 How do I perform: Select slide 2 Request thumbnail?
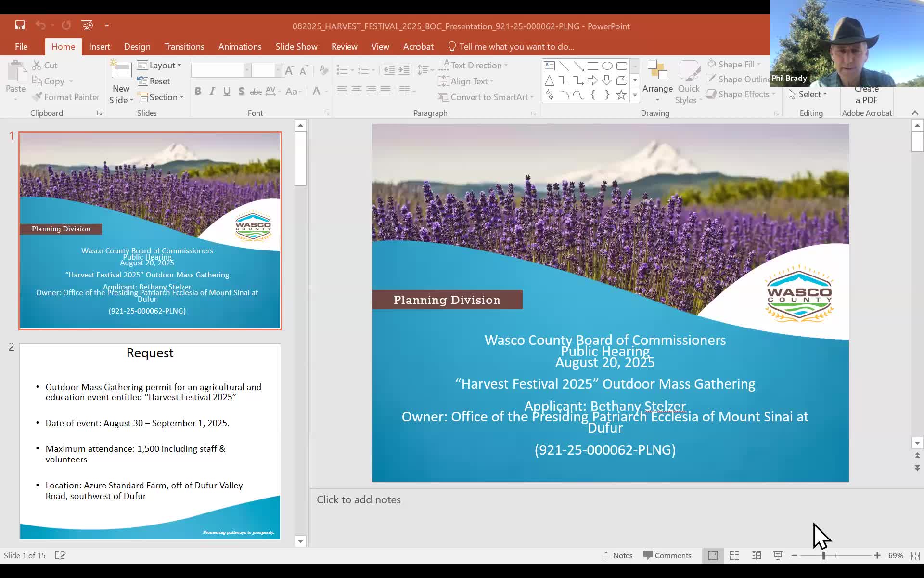pyautogui.click(x=150, y=441)
